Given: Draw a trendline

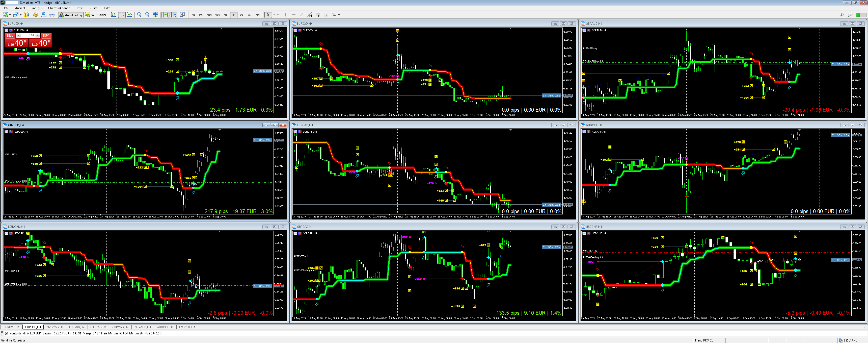Looking at the screenshot, I should coord(302,15).
